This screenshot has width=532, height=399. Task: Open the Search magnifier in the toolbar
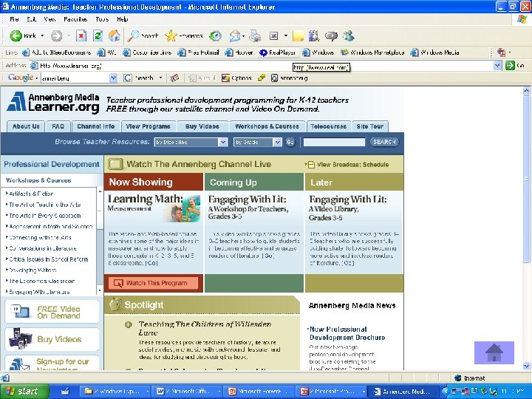(x=133, y=35)
